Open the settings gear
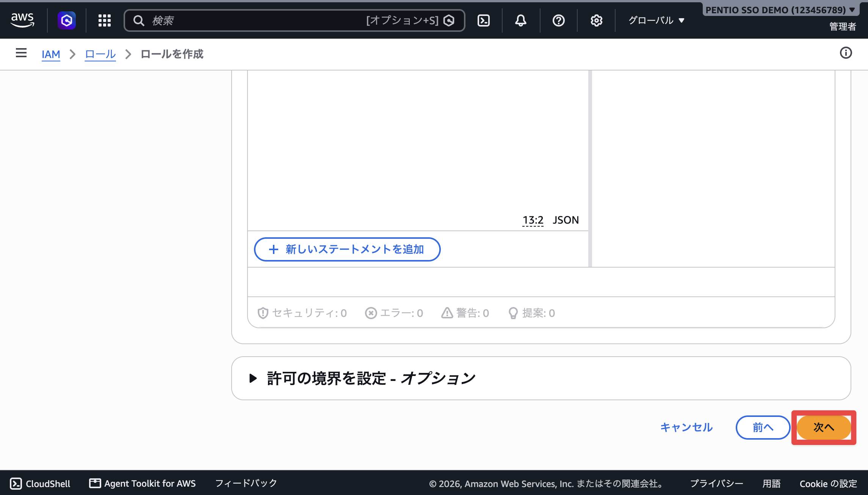The image size is (868, 495). pos(596,20)
